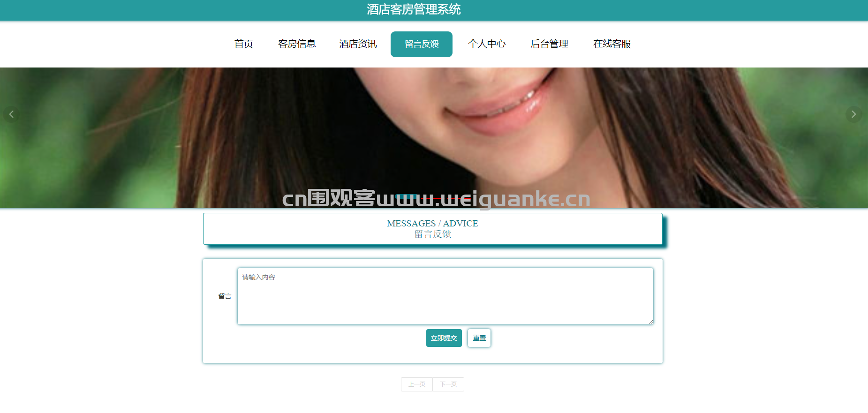Viewport: 868px width, 413px height.
Task: Select the active teal carousel indicator
Action: pyautogui.click(x=406, y=195)
